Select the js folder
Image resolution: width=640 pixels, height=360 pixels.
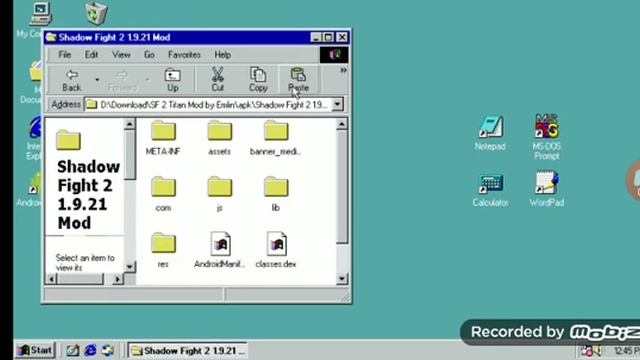pyautogui.click(x=220, y=194)
